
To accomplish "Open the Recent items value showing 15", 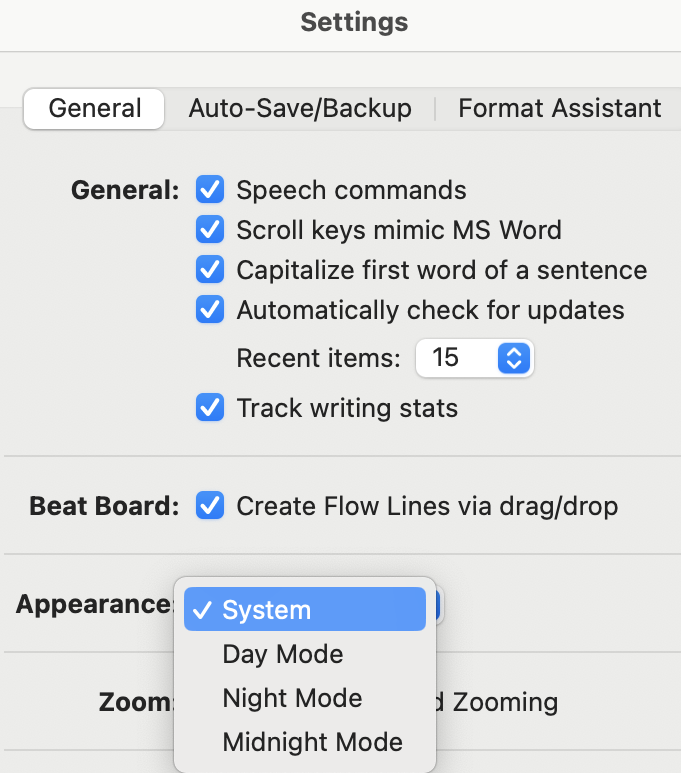I will click(474, 358).
